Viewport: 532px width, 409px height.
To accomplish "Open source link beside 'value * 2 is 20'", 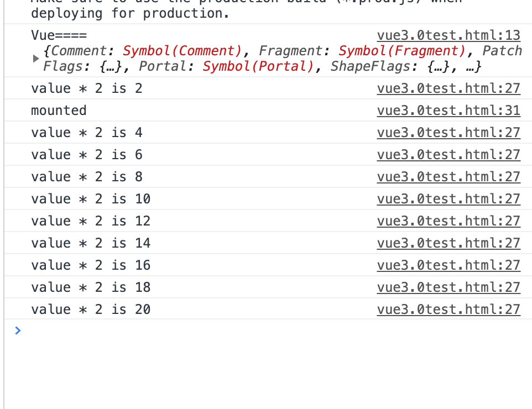I will 448,310.
